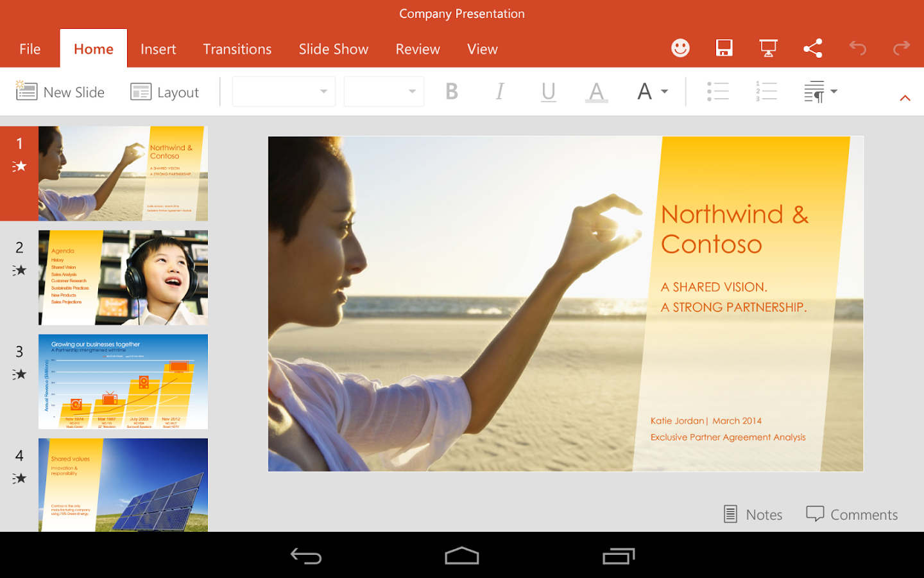Select the Growing our businesses slide thumbnail
Viewport: 924px width, 578px height.
[x=123, y=381]
